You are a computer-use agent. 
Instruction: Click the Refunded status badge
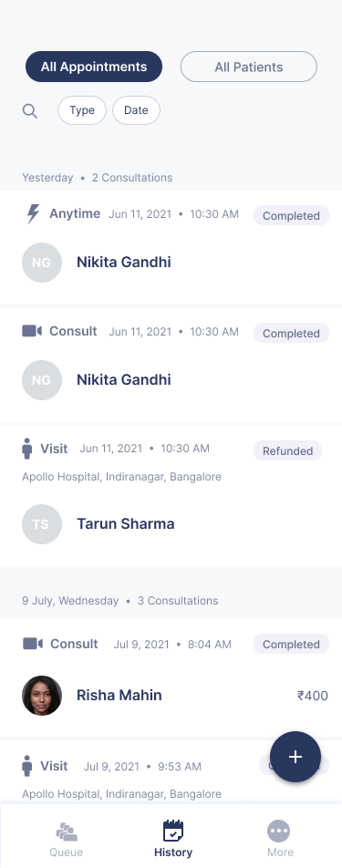288,450
